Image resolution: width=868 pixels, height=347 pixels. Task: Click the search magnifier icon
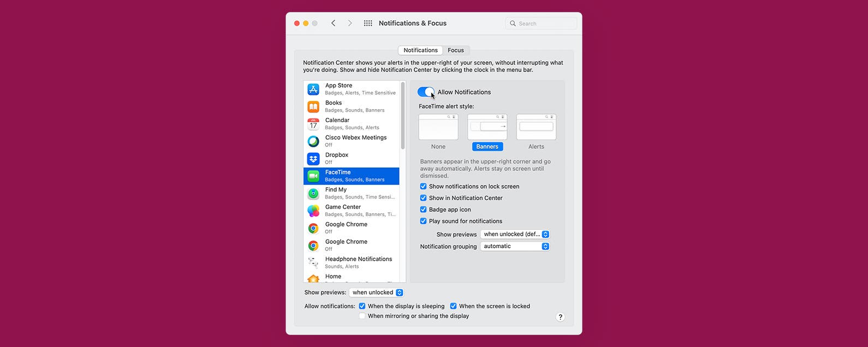coord(513,23)
